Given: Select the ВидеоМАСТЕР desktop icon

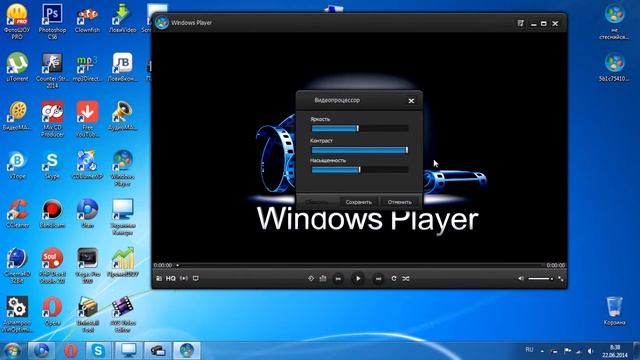Looking at the screenshot, I should click(x=17, y=116).
